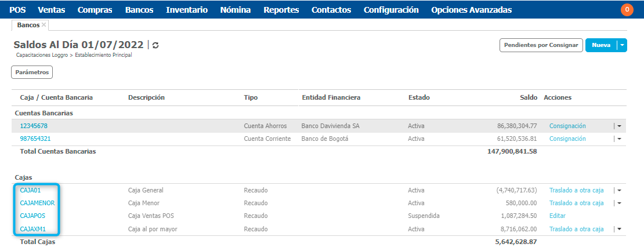Screen dimensions: 644x251
Task: Open bank account 12345678 link
Action: [x=34, y=126]
